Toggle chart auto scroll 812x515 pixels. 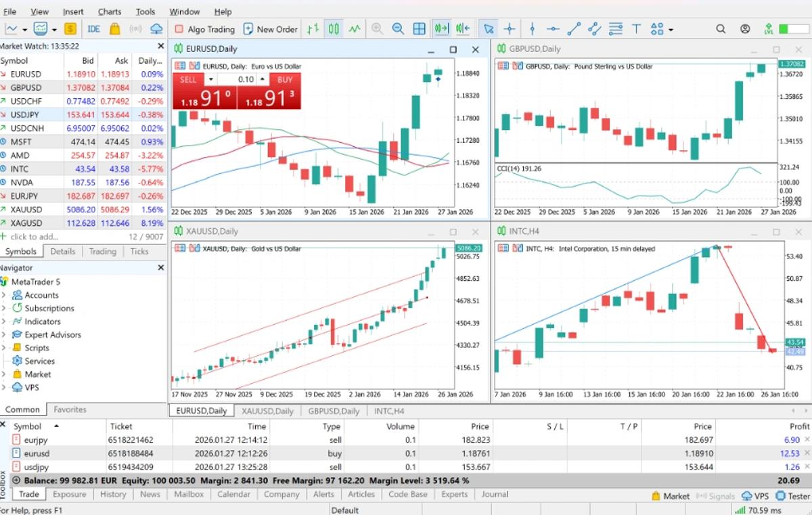(x=441, y=29)
